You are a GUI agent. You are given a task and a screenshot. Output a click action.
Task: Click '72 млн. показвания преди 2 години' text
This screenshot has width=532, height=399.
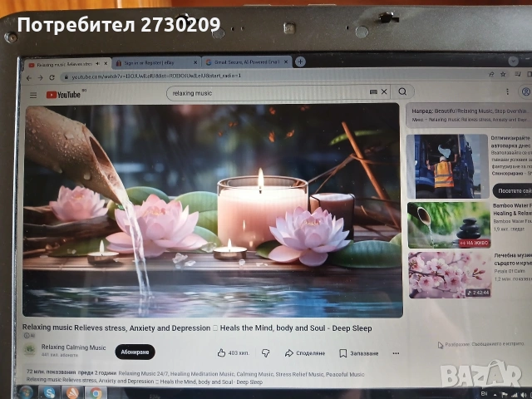click(x=71, y=372)
